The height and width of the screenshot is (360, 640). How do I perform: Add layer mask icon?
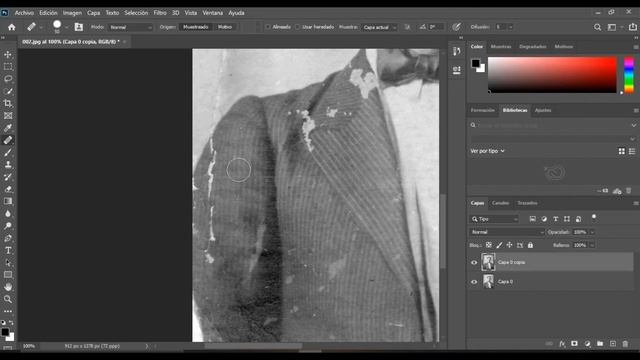pyautogui.click(x=574, y=344)
